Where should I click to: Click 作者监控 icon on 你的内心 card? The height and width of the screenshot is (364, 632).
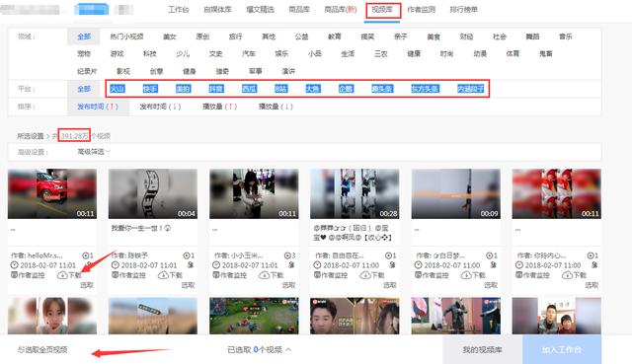[519, 275]
